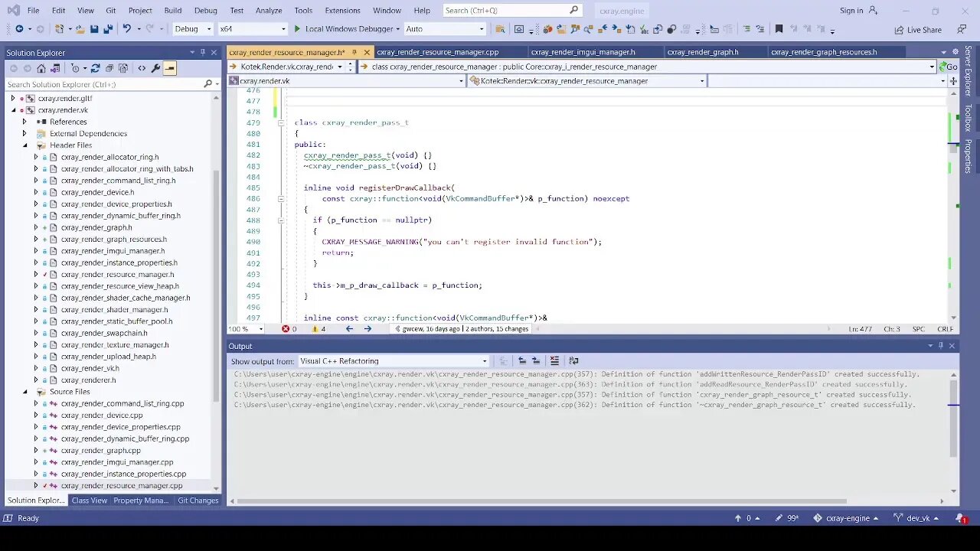980x551 pixels.
Task: Click the navigate back arrow below the editor
Action: click(x=349, y=329)
